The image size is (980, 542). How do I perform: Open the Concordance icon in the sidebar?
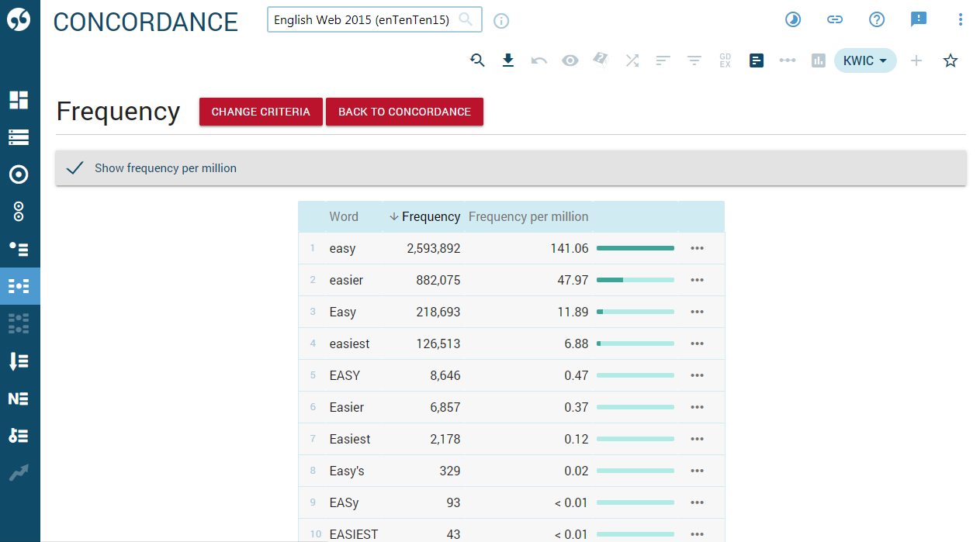tap(19, 137)
